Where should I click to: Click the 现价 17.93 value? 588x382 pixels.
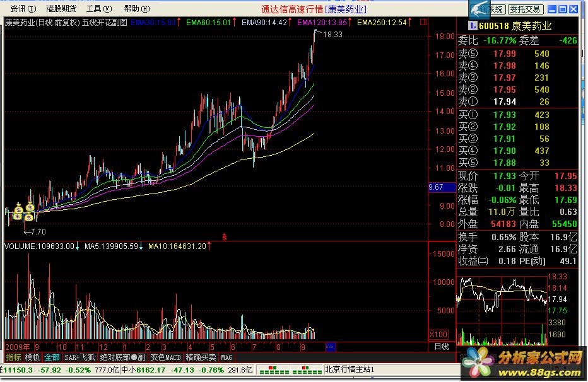[505, 176]
